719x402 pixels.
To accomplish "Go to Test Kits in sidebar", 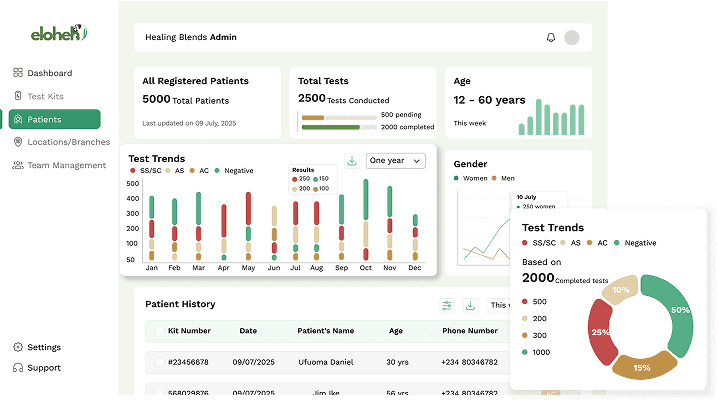I will [45, 96].
